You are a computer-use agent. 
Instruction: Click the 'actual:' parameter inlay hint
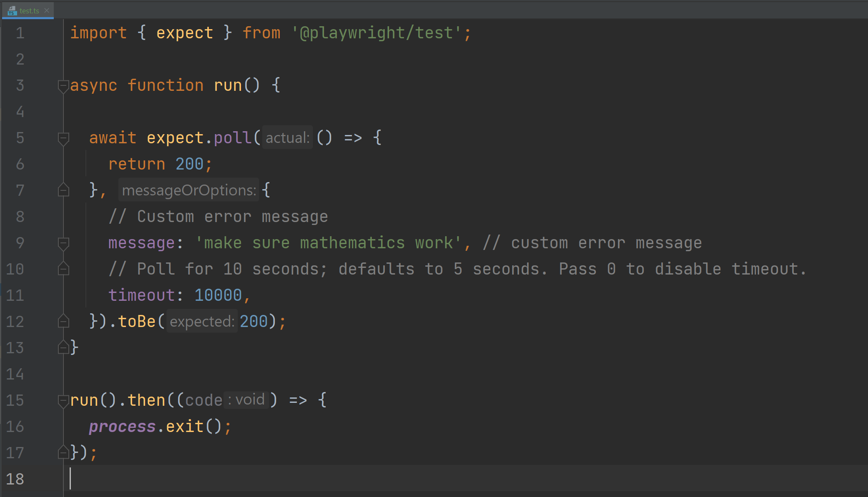287,138
